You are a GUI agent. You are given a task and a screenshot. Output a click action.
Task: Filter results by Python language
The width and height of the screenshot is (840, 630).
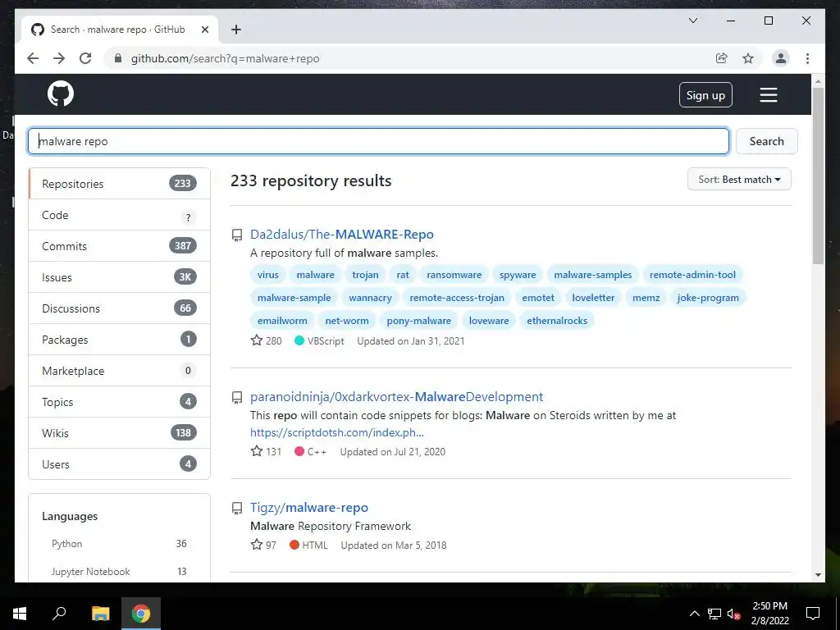click(x=119, y=544)
